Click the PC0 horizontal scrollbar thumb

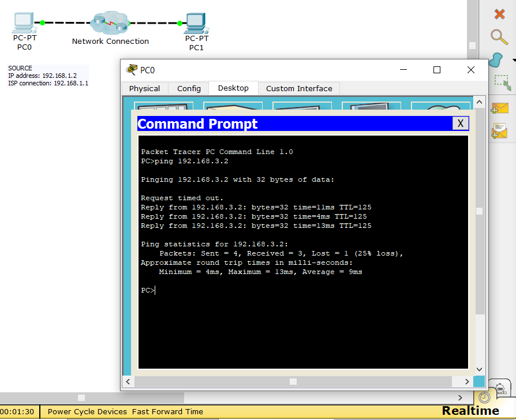[293, 381]
